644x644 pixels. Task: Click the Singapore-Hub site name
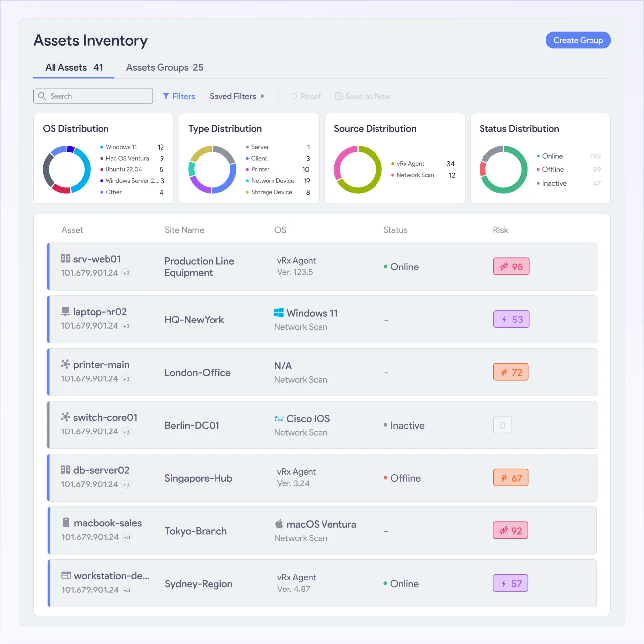[x=199, y=478]
